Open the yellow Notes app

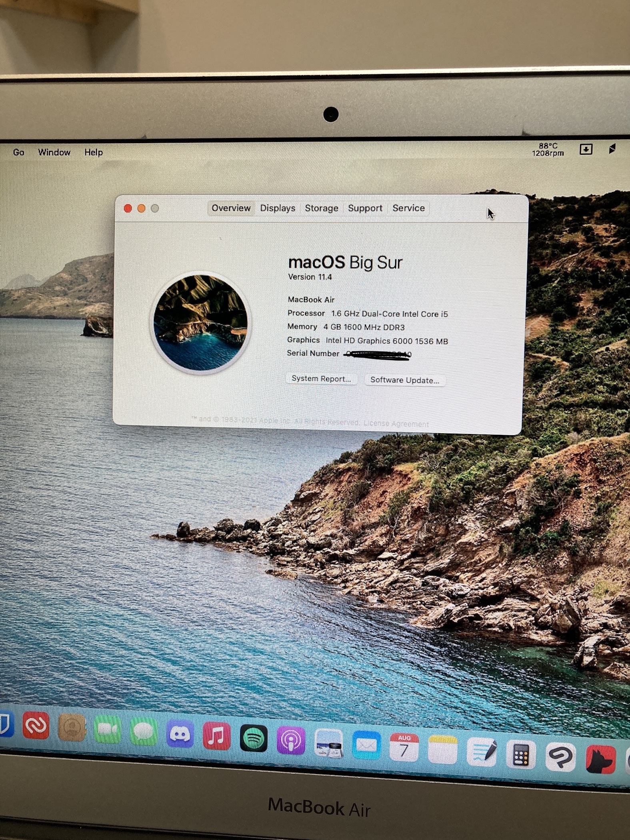[x=442, y=750]
